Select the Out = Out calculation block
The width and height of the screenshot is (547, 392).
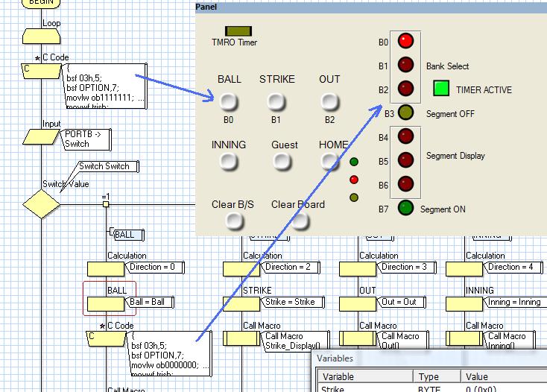[358, 304]
